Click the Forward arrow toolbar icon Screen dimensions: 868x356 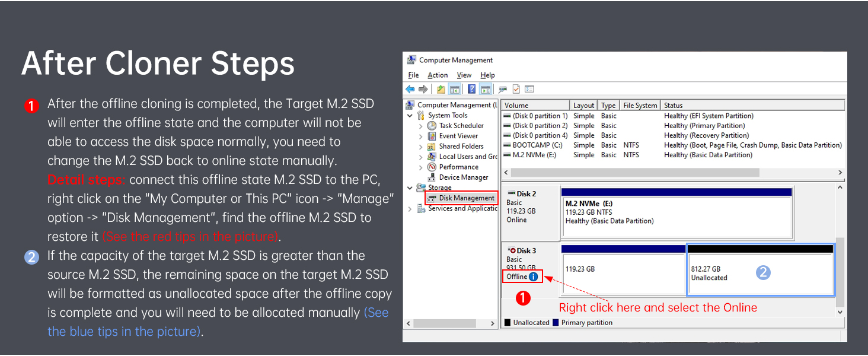423,89
